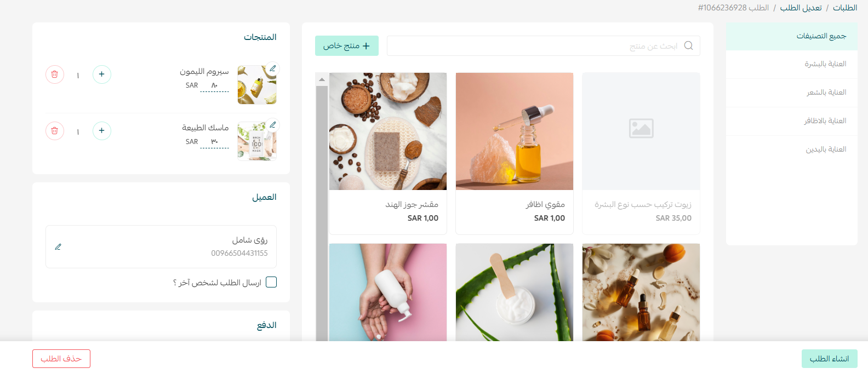The image size is (868, 374).
Task: Delete ماسك الطبيعة with its trash icon
Action: point(55,131)
